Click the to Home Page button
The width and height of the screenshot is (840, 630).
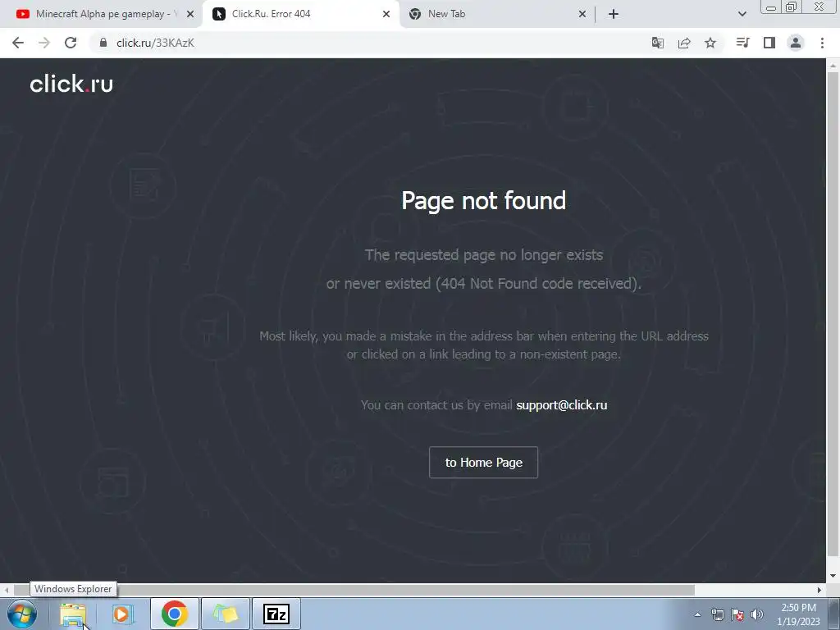483,463
